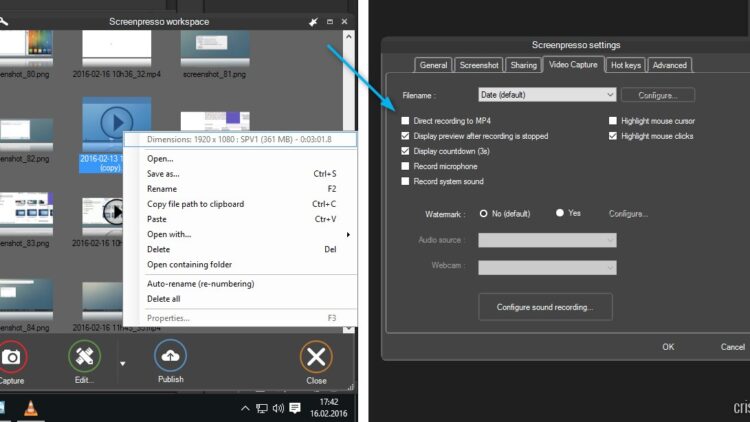Expand the arrow next to Edit button
Viewport: 750px width, 422px height.
123,364
